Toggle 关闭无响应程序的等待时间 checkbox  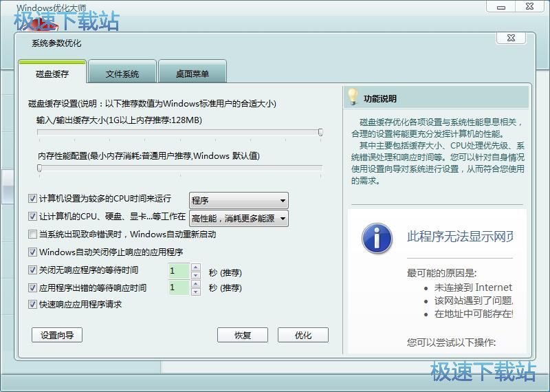pos(32,270)
